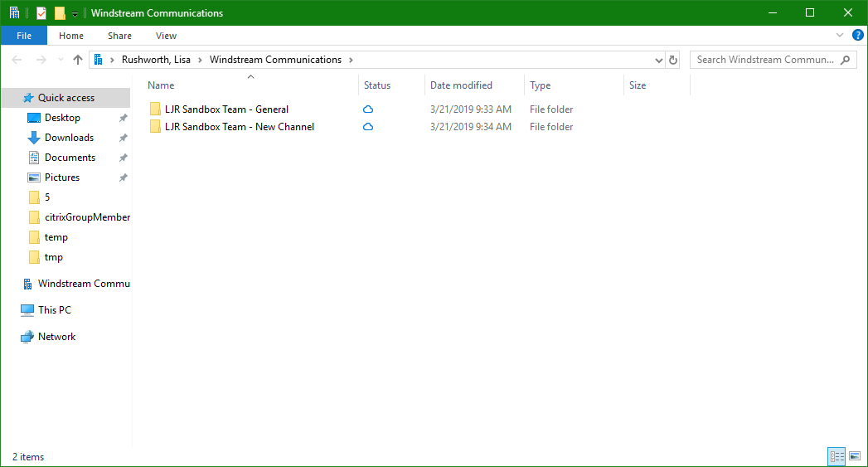Select Windstream Commu sync location in sidebar
This screenshot has height=467, width=868.
(x=84, y=284)
